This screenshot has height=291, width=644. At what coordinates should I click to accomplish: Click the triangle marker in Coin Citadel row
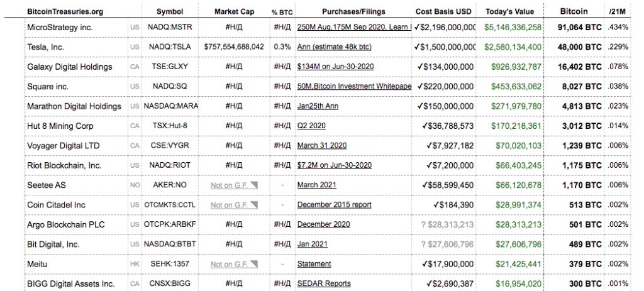click(254, 204)
